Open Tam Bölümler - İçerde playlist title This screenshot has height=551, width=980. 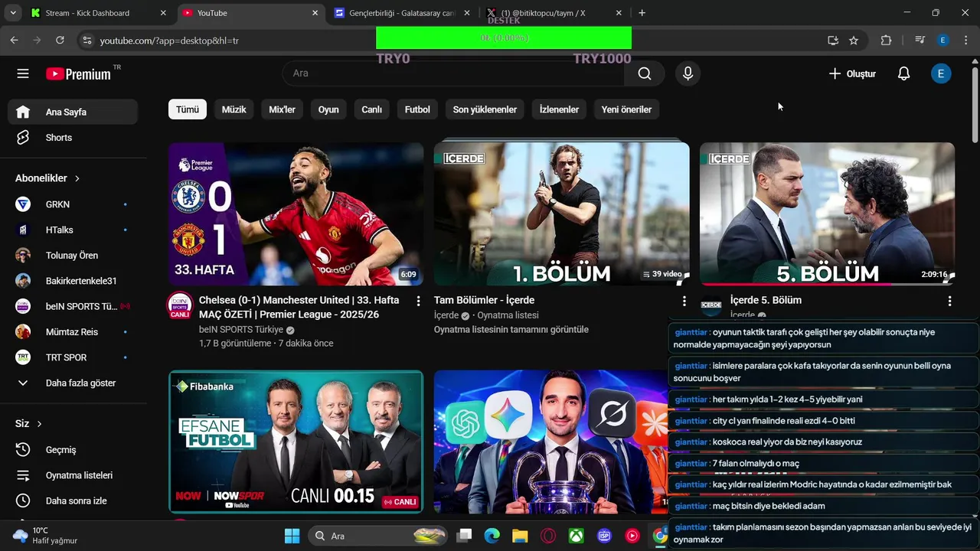[484, 300]
